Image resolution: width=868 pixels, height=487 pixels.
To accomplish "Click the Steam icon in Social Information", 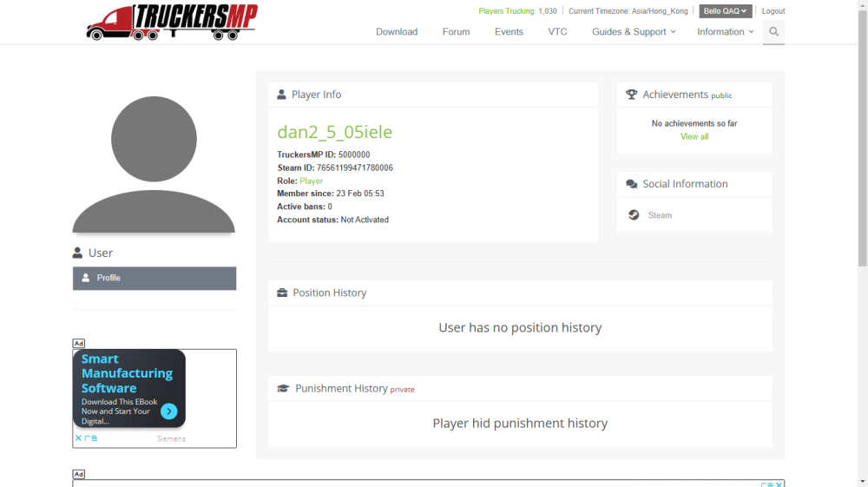I will coord(635,215).
